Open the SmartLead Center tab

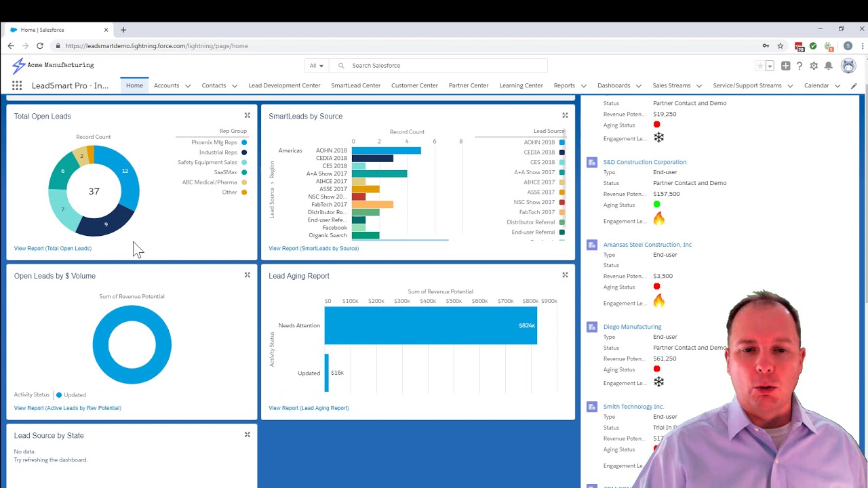(x=355, y=85)
